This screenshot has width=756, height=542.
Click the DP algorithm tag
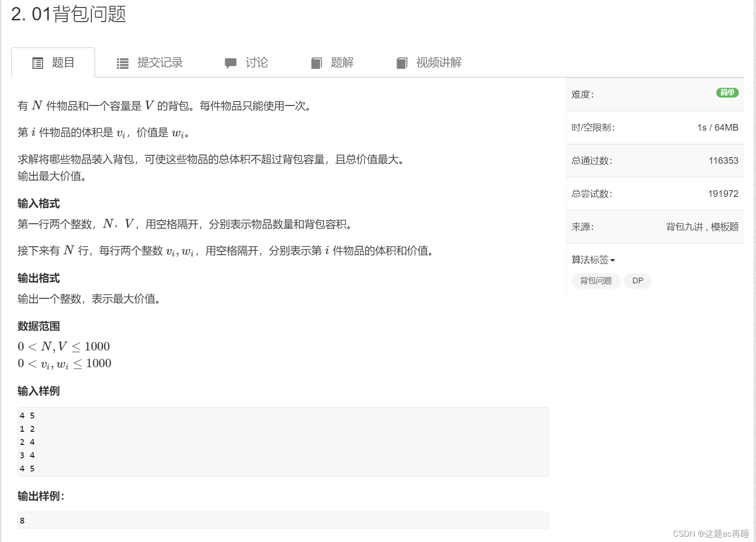(637, 281)
